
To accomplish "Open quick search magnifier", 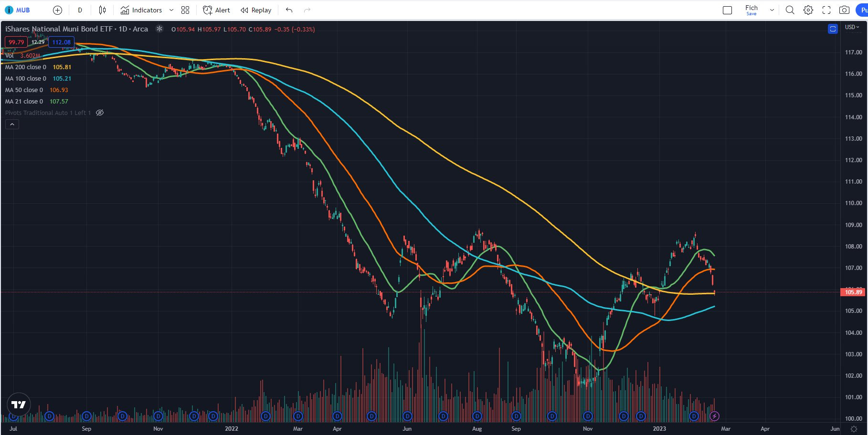I will (790, 10).
